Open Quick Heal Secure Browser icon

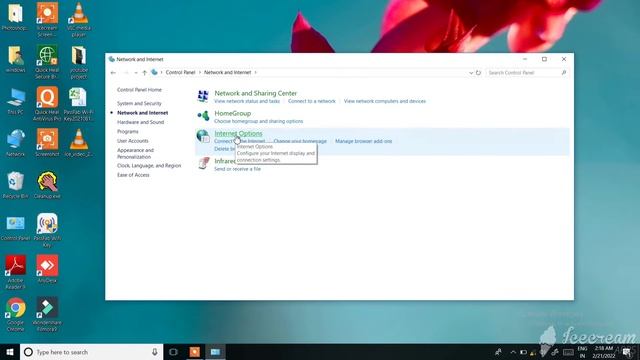tap(47, 62)
